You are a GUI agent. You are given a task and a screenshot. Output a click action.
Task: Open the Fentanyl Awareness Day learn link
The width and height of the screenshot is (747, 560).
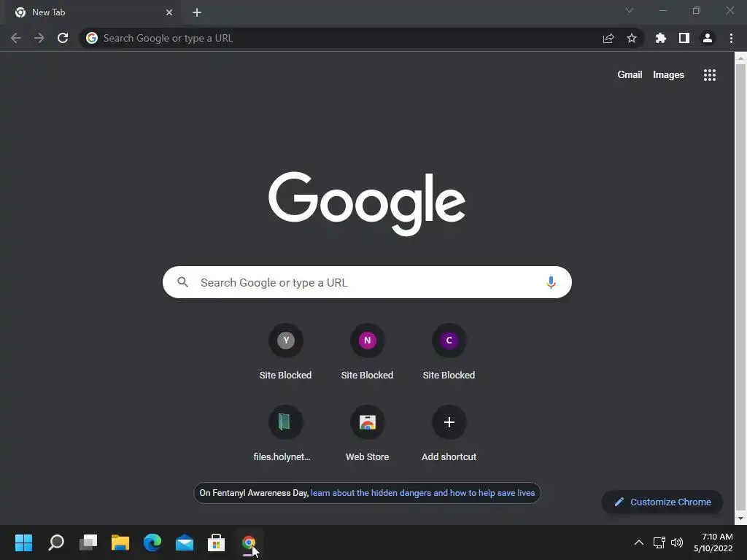422,493
